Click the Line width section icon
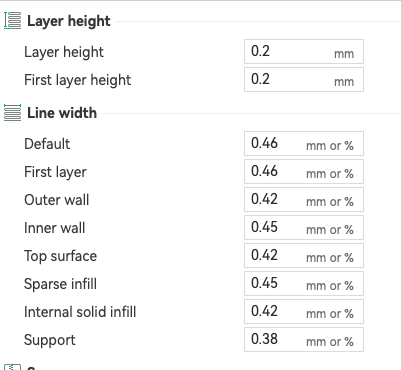 (x=12, y=112)
